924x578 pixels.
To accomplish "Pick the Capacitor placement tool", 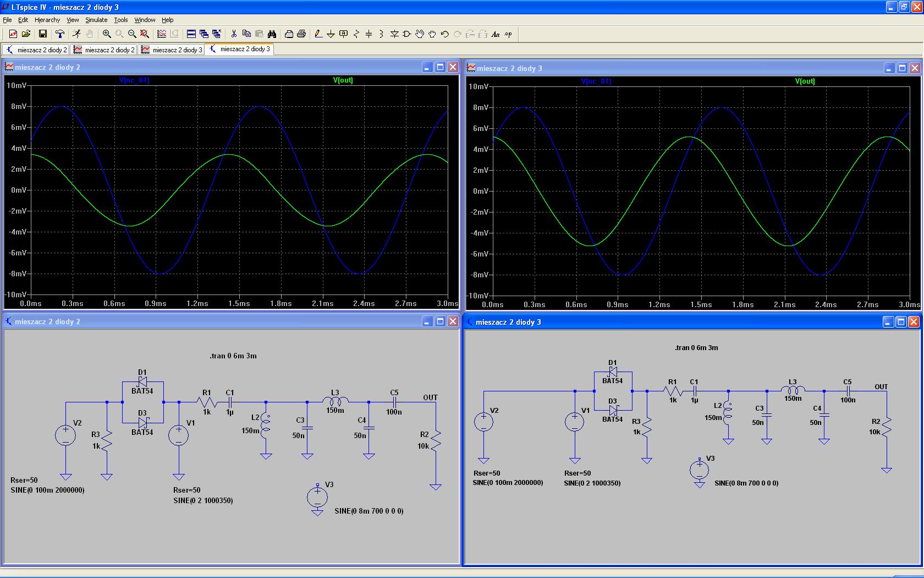I will 369,34.
